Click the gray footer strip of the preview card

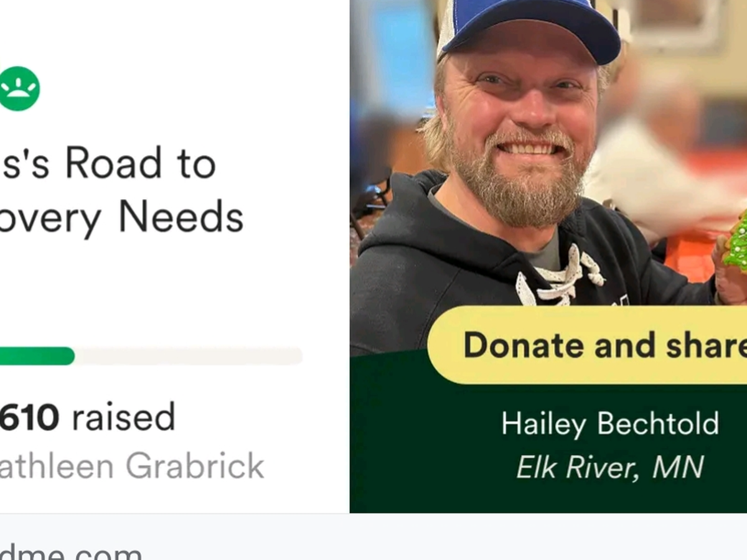pos(374,536)
